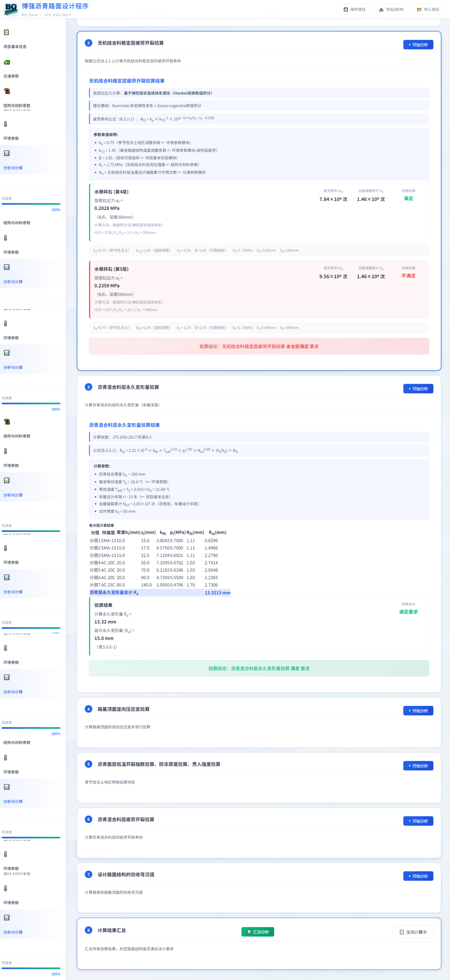Start analysis for asphalt permanent deformation check
The width and height of the screenshot is (450, 980).
[x=418, y=389]
